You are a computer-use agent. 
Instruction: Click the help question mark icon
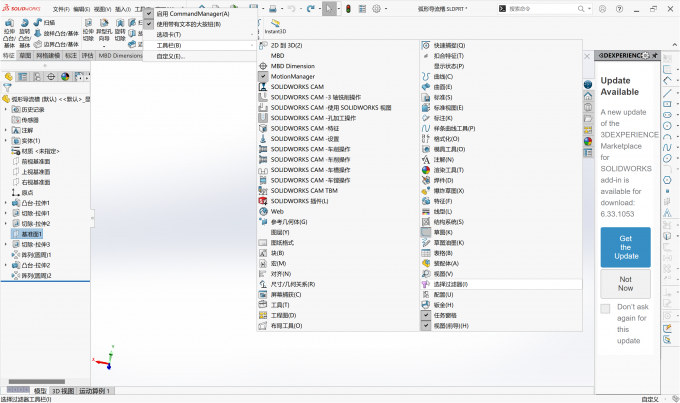[x=620, y=9]
